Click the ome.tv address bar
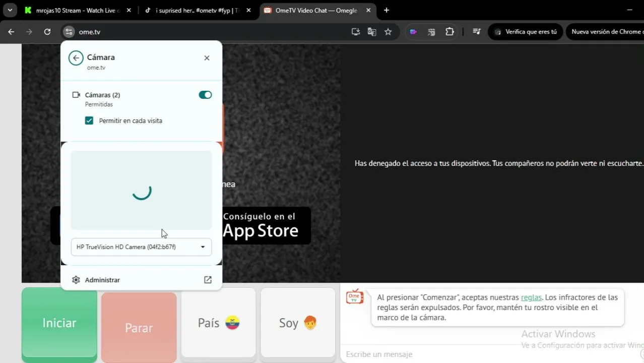Screen dimensions: 644x363 point(212,32)
